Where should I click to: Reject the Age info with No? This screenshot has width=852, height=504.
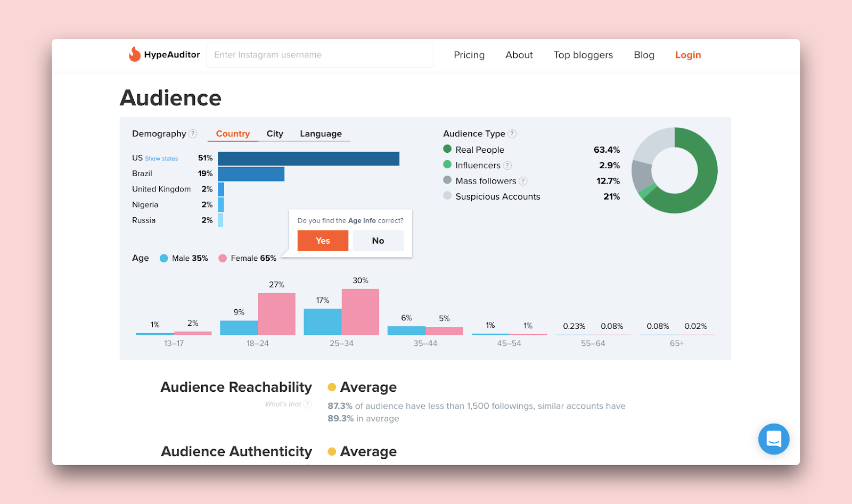tap(378, 241)
